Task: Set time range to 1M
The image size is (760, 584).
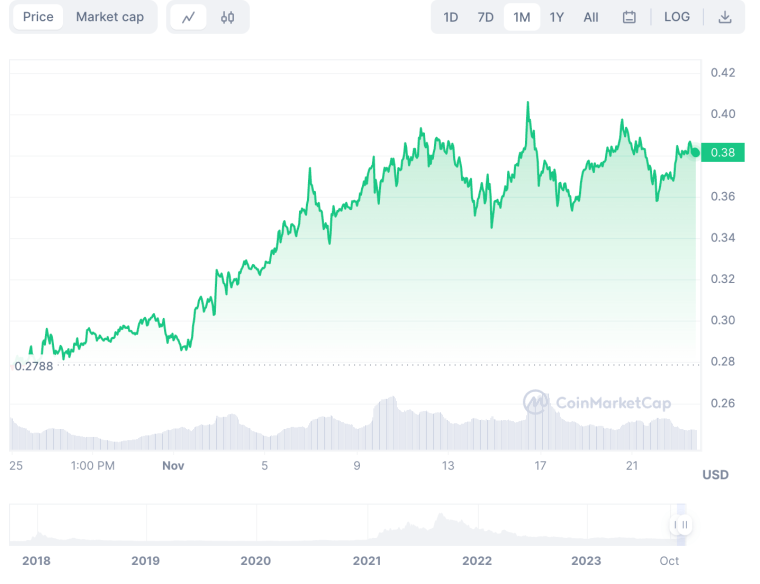Action: (x=522, y=17)
